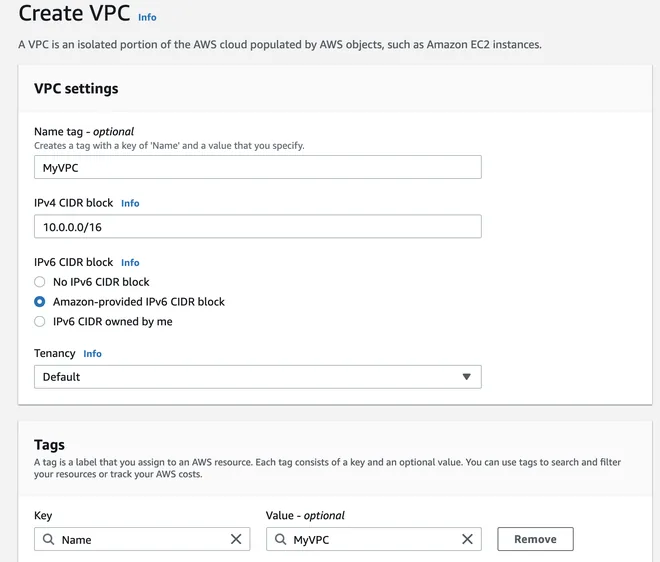660x562 pixels.
Task: Click 'Name tag - optional' label
Action: click(84, 132)
